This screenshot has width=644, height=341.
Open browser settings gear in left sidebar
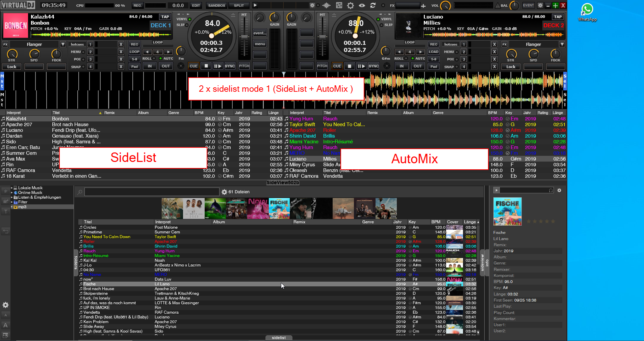pos(5,305)
